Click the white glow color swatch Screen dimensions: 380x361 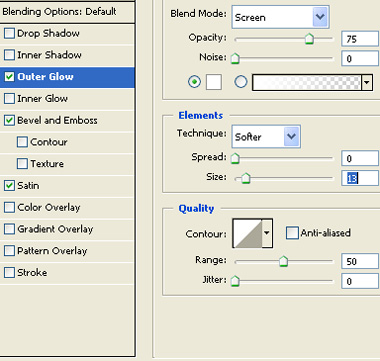(214, 82)
